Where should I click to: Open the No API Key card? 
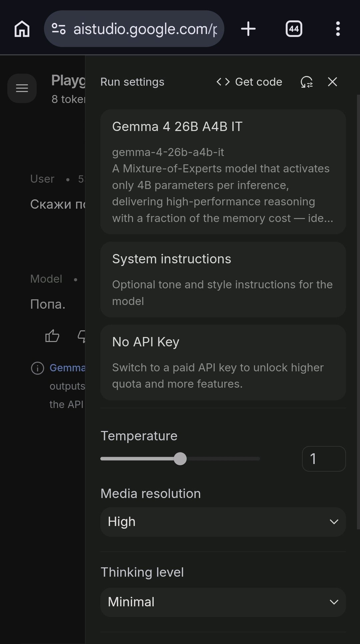223,362
